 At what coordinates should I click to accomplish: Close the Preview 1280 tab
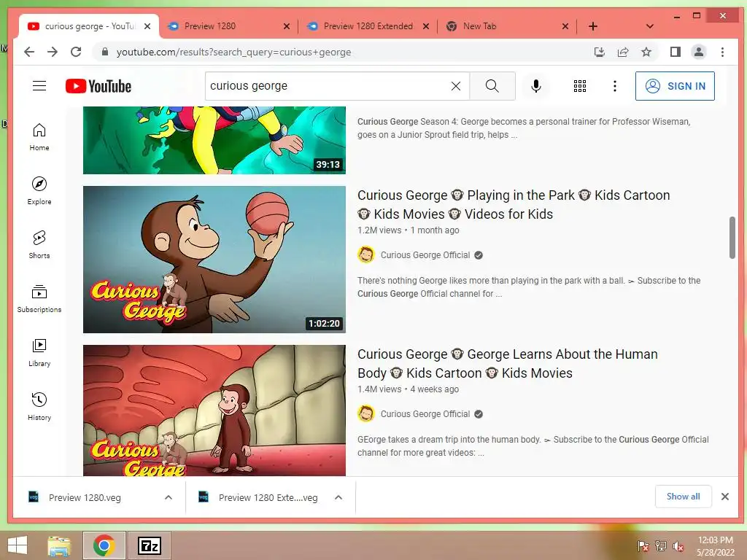286,26
